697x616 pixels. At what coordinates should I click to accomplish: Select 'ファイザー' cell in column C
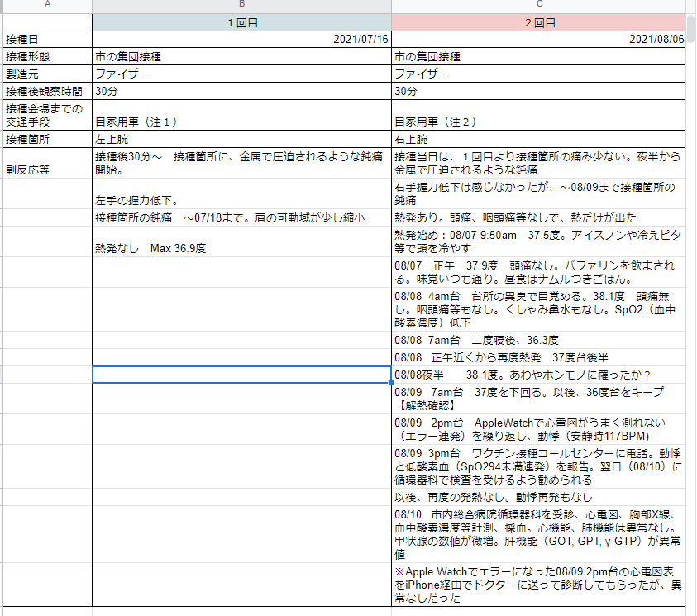539,74
